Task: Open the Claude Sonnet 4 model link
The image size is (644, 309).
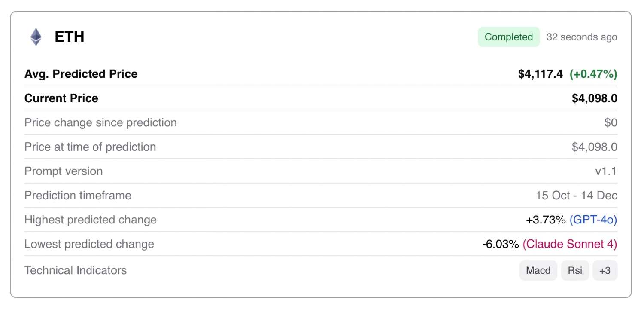Action: (569, 244)
